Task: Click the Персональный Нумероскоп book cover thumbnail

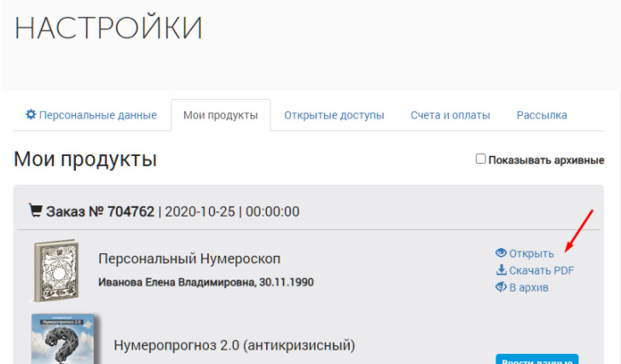Action: click(x=56, y=270)
